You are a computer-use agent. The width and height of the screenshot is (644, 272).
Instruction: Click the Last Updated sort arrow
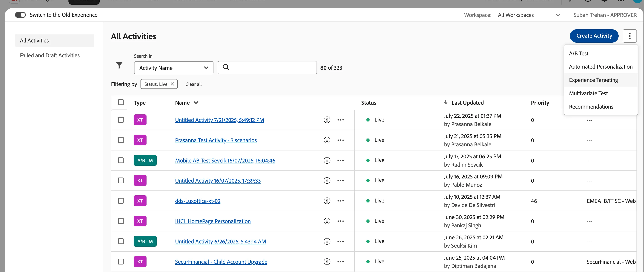pyautogui.click(x=446, y=102)
